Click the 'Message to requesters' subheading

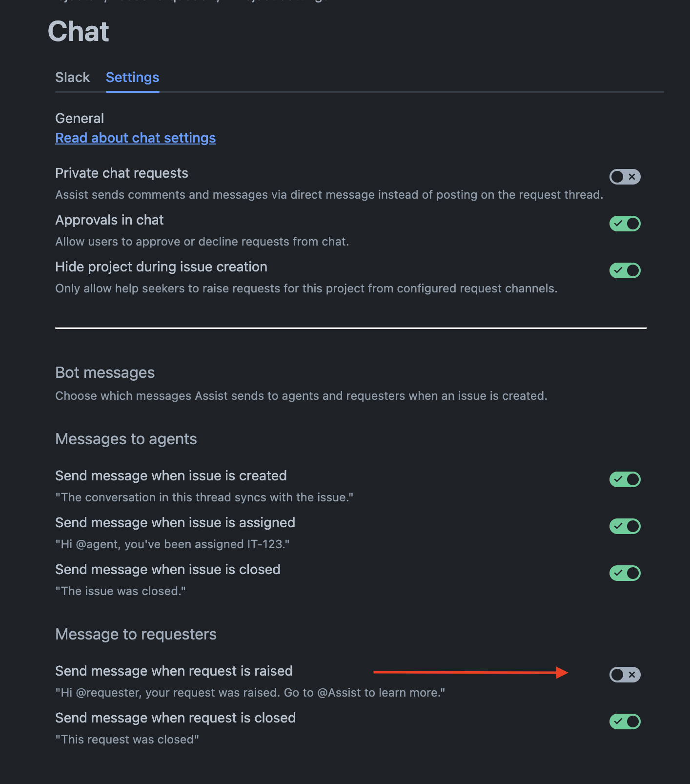136,634
